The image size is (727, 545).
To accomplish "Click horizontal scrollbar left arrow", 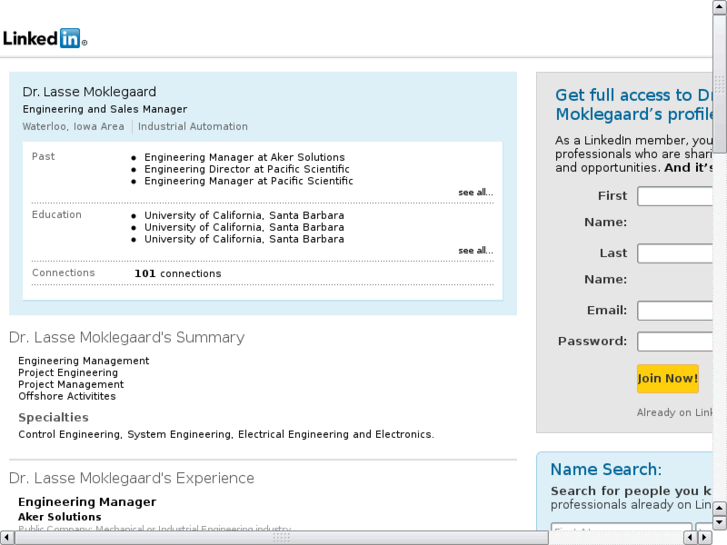I will [x=8, y=537].
